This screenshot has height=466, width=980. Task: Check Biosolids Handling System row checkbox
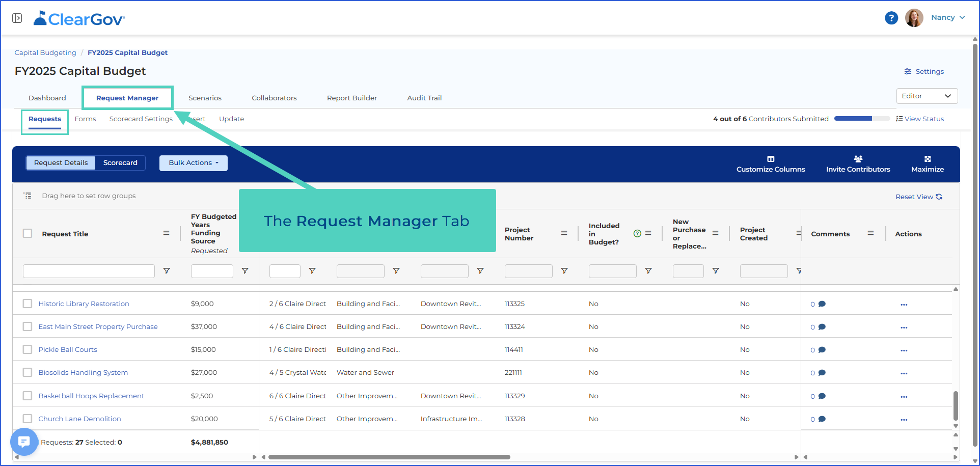[x=28, y=372]
